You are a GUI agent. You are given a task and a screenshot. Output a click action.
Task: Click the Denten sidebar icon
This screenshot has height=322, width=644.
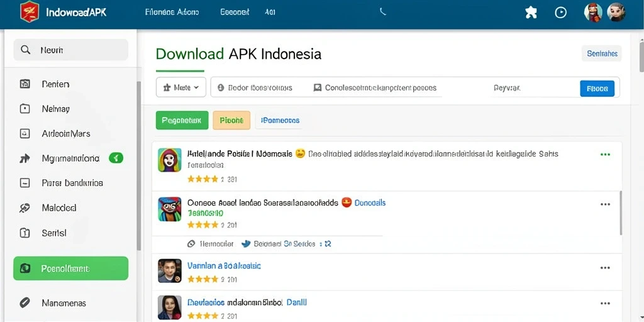25,84
